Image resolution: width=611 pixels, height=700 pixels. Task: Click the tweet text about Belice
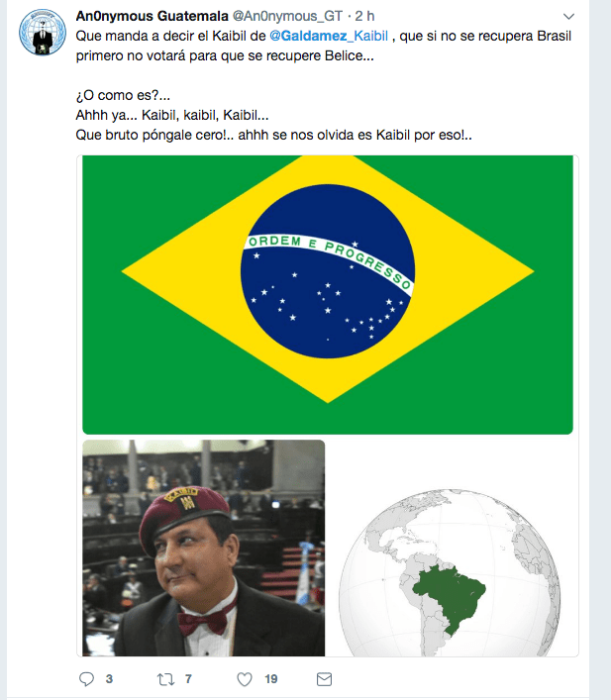click(324, 85)
